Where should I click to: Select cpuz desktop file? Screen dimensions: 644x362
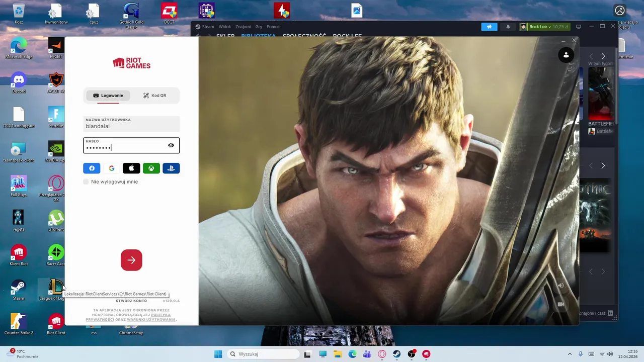coord(94,14)
